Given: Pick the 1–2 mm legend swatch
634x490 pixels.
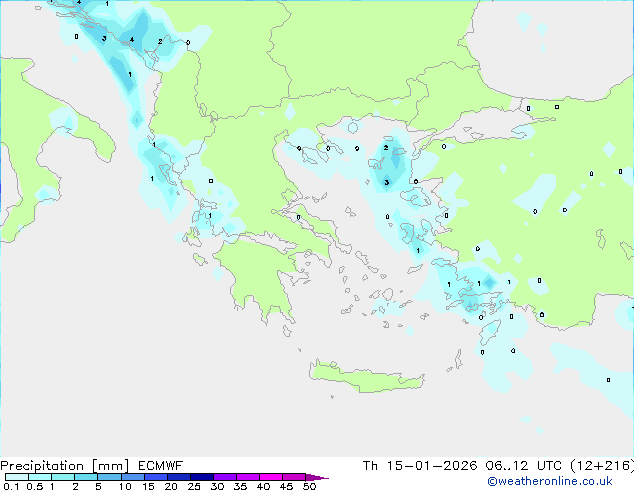Looking at the screenshot, I should click(63, 477).
